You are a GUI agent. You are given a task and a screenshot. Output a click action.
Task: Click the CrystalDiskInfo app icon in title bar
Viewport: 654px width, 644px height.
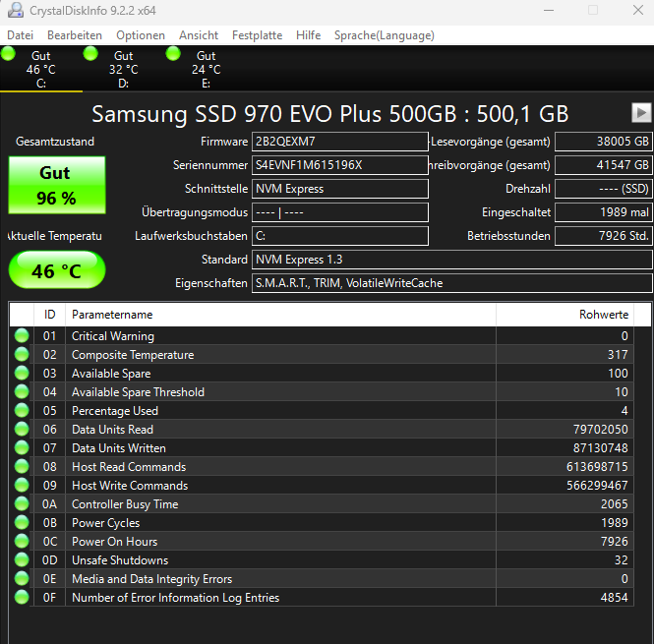coord(16,10)
